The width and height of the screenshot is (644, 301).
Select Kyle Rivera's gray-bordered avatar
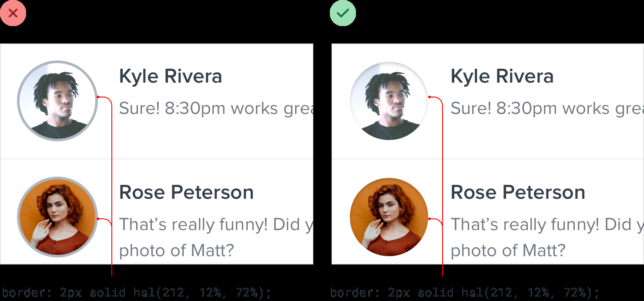(57, 101)
